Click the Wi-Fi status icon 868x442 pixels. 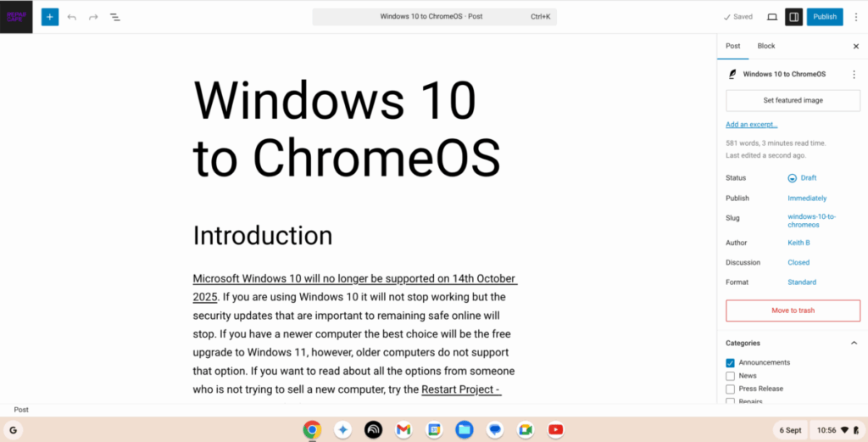845,430
